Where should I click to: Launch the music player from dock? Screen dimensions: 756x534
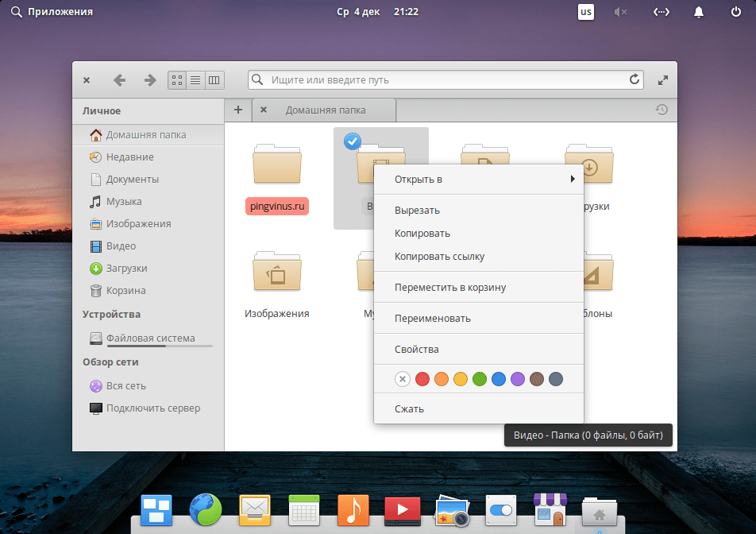coord(353,510)
